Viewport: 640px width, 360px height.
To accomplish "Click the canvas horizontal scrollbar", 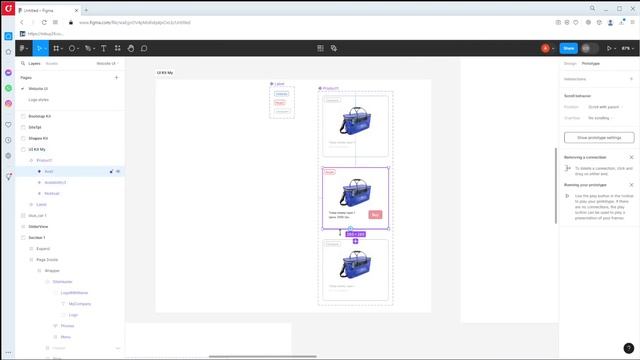I will point(262,356).
